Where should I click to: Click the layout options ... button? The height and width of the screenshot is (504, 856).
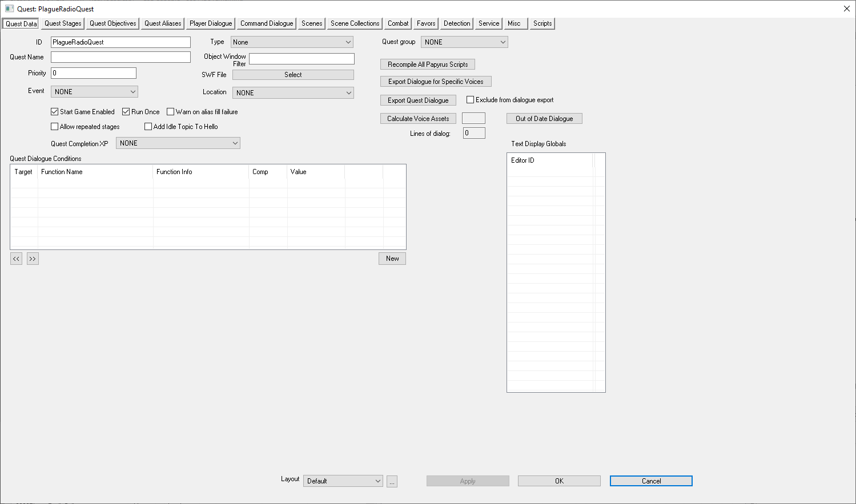pyautogui.click(x=392, y=482)
